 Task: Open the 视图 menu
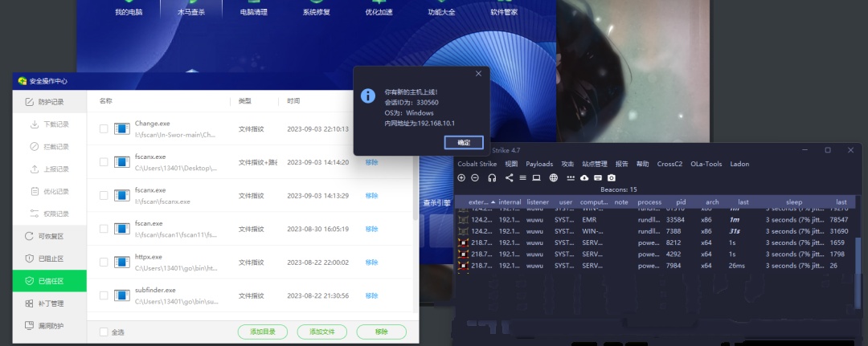click(x=511, y=164)
